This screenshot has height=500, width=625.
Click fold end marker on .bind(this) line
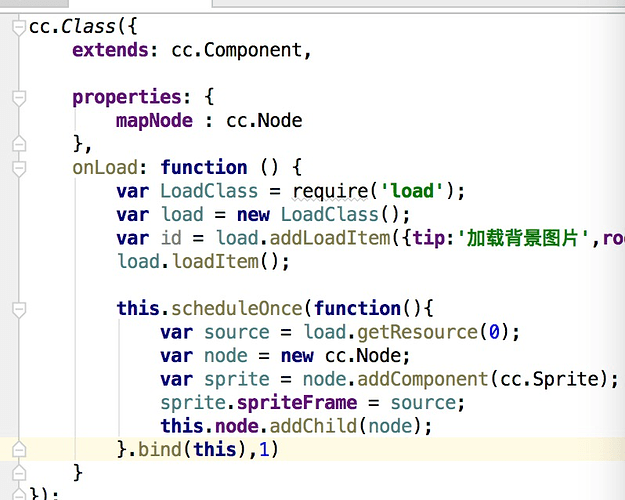tap(19, 449)
